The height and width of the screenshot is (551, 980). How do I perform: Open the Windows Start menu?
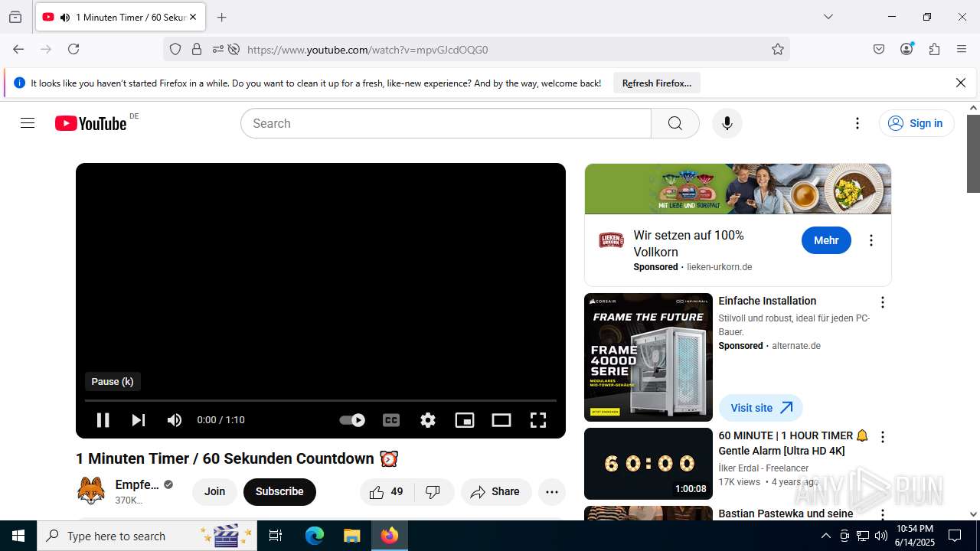(18, 536)
